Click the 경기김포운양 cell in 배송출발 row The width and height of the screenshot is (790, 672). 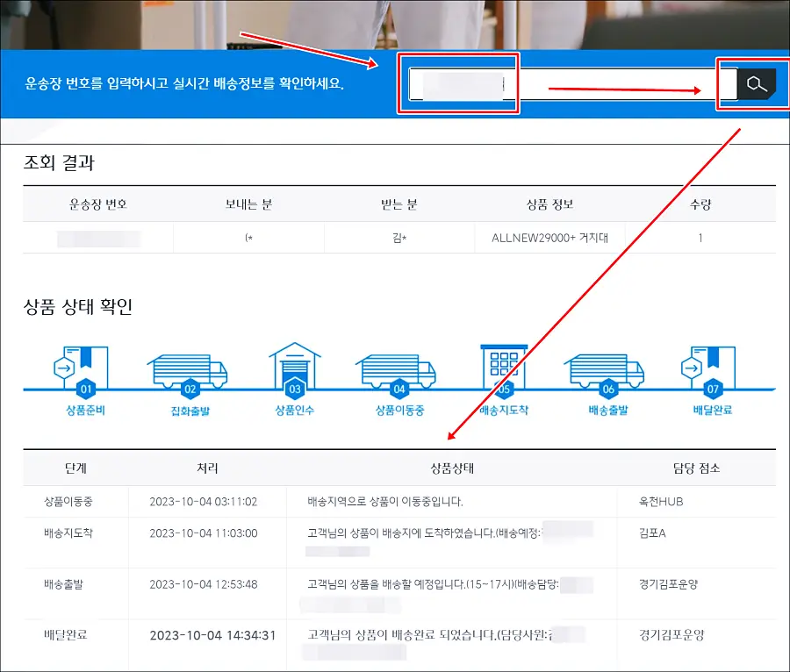click(x=668, y=584)
